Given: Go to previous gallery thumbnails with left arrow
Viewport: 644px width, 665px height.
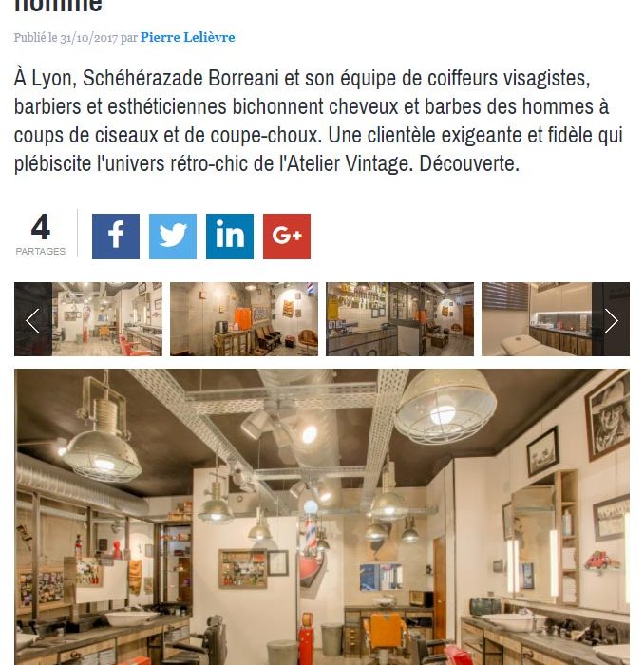Looking at the screenshot, I should pyautogui.click(x=33, y=319).
